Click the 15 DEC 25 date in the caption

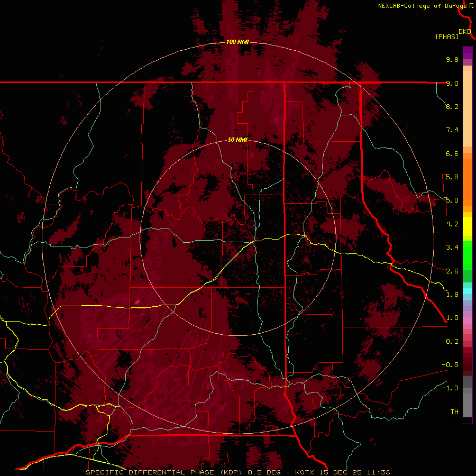point(341,472)
